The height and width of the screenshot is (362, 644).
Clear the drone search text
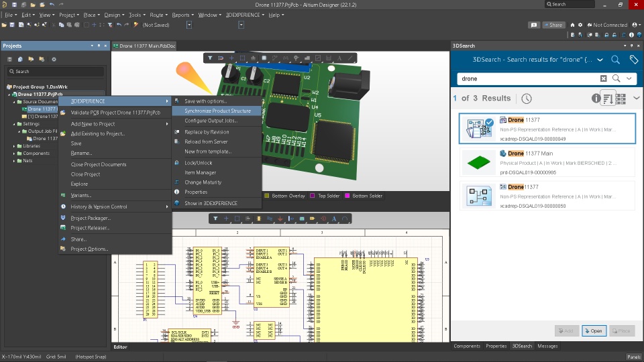pos(603,78)
